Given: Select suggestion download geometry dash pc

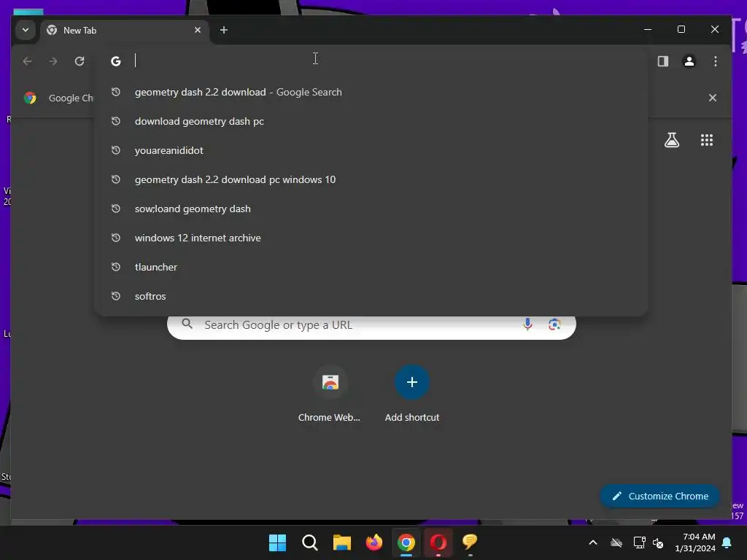Looking at the screenshot, I should pyautogui.click(x=371, y=122).
